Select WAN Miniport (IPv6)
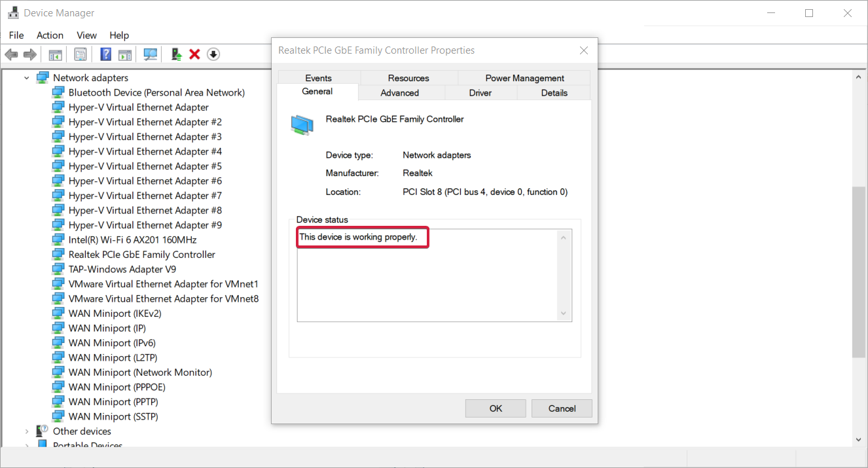Image resolution: width=868 pixels, height=468 pixels. click(x=113, y=343)
